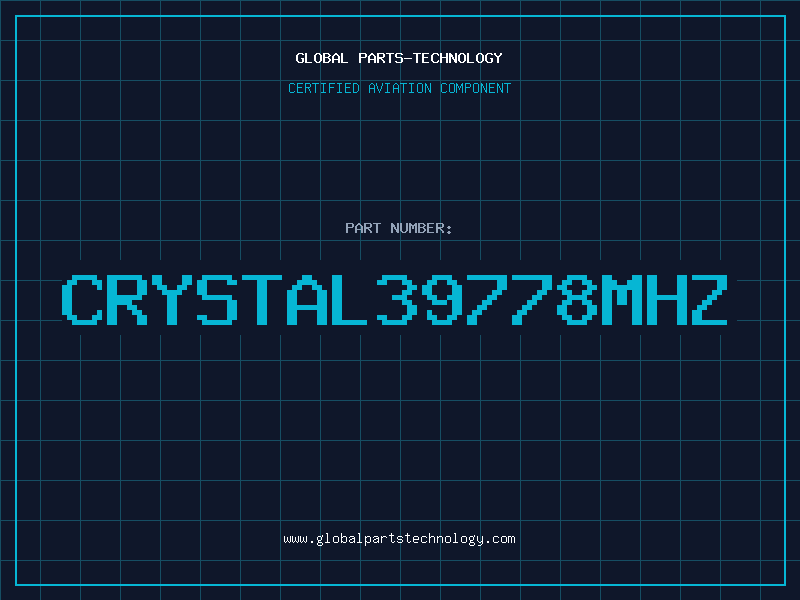800x600 pixels.
Task: Select the word AVIATION in the subtitle
Action: (400, 88)
